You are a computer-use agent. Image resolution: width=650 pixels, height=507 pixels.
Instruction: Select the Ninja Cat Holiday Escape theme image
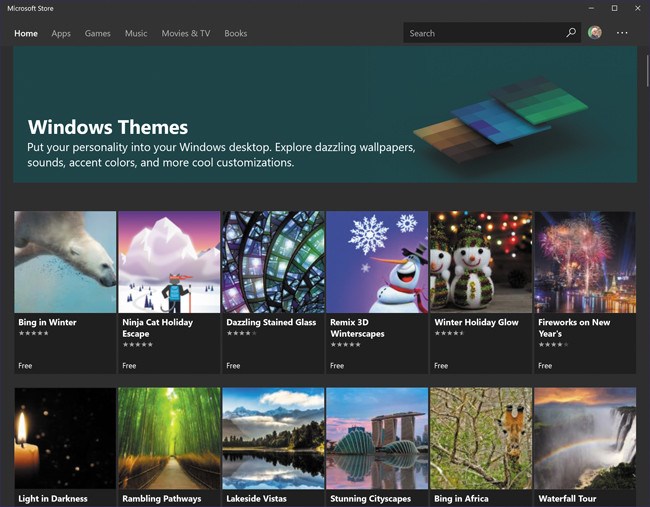pos(169,262)
